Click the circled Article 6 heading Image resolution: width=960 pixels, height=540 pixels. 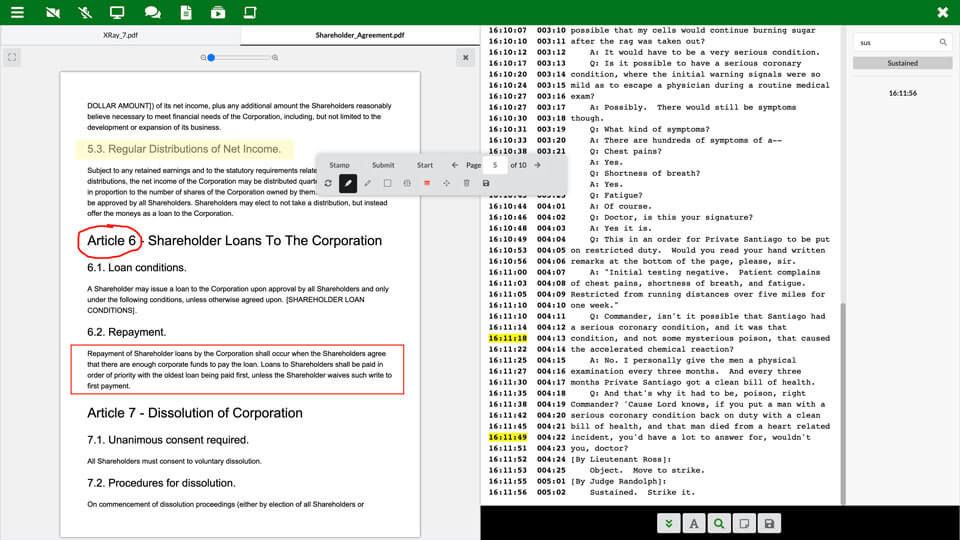111,241
